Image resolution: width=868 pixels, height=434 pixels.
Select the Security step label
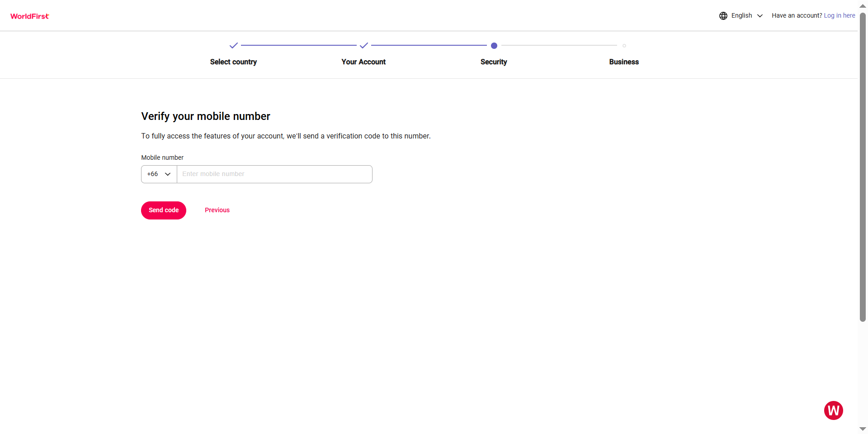[494, 62]
